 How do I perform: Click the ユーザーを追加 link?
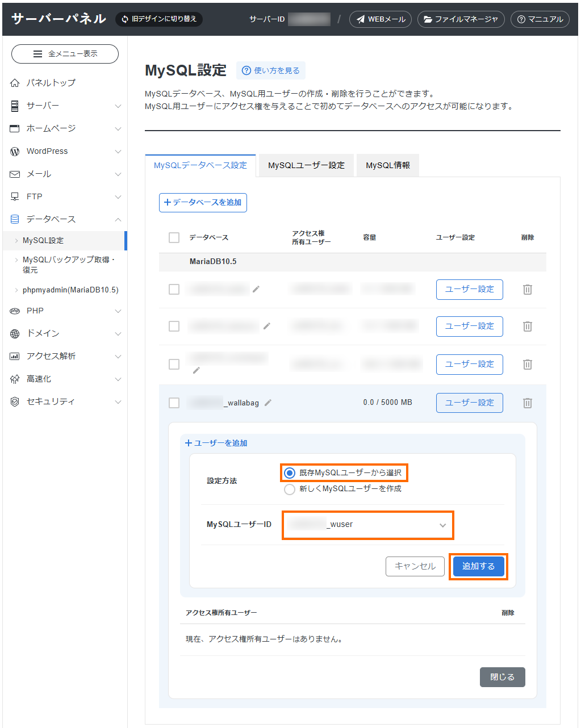[216, 443]
